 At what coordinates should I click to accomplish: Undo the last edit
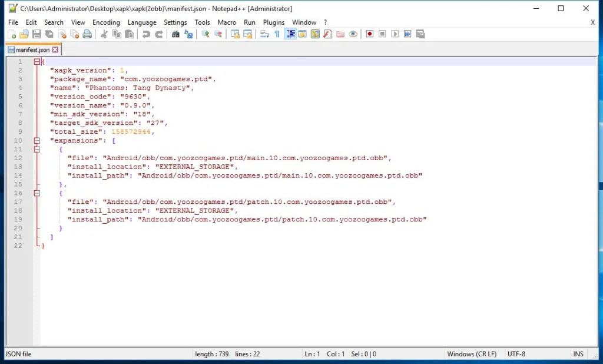(x=146, y=34)
